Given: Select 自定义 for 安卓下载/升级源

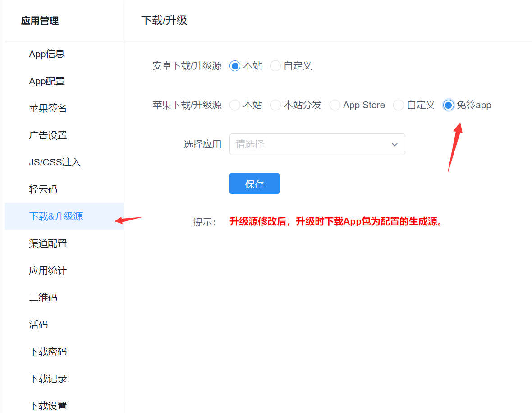Looking at the screenshot, I should coord(275,66).
